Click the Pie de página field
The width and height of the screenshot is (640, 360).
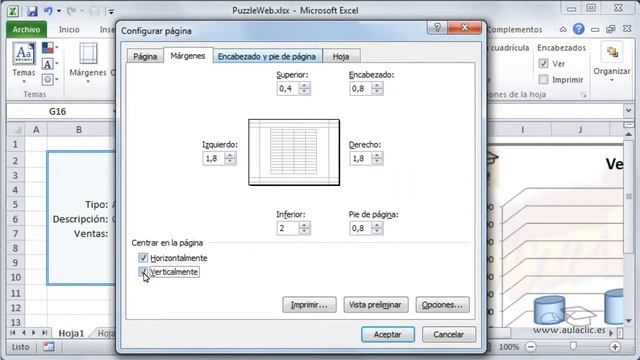click(361, 228)
